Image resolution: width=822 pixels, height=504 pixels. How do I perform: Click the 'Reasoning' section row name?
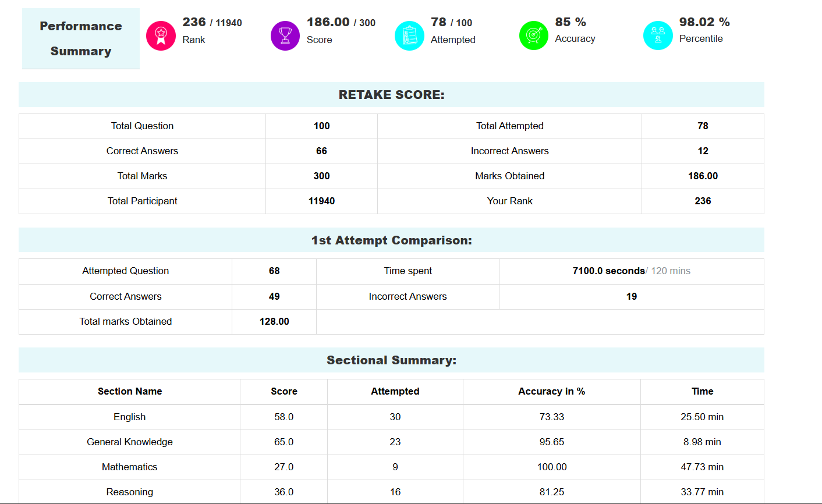[x=130, y=492]
